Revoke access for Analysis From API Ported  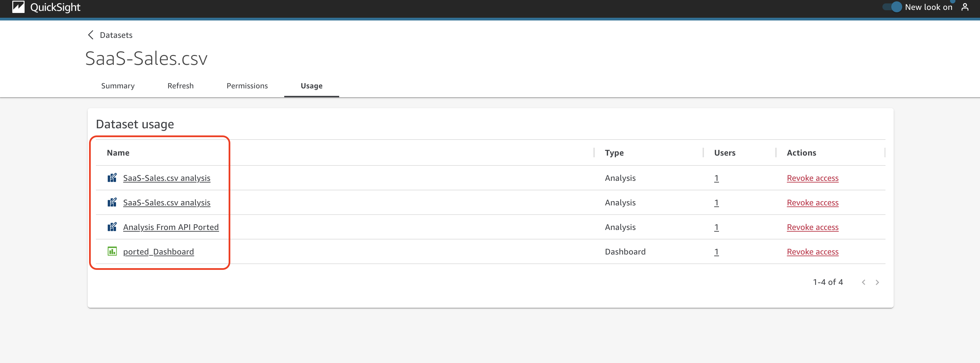click(812, 227)
